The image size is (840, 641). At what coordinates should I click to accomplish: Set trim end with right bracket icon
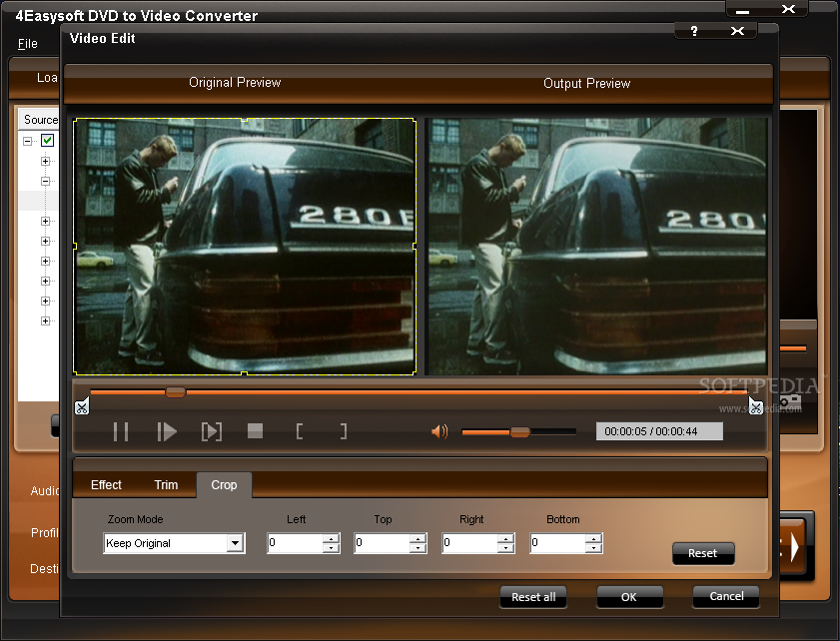pyautogui.click(x=344, y=431)
